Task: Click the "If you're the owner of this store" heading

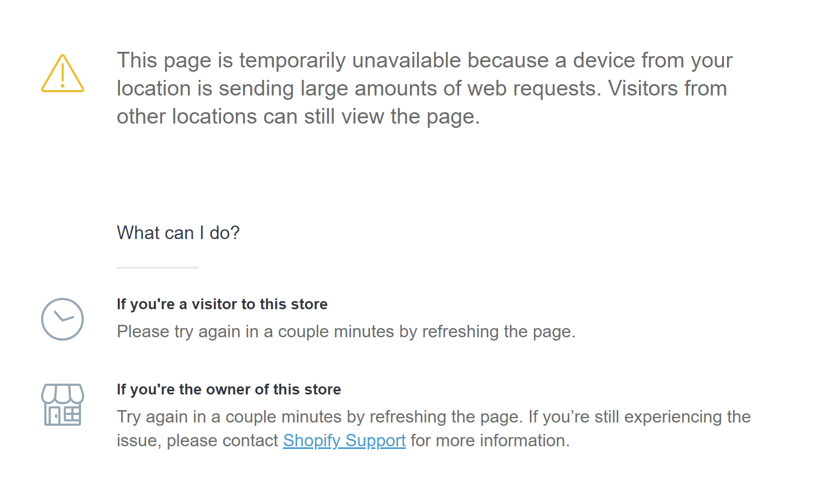Action: pos(229,389)
